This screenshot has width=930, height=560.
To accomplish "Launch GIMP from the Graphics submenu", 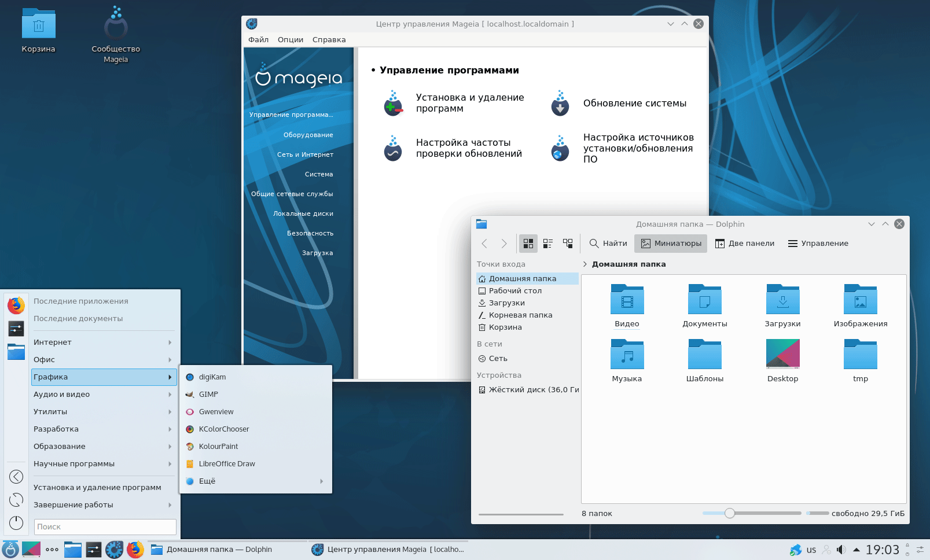I will 208,395.
